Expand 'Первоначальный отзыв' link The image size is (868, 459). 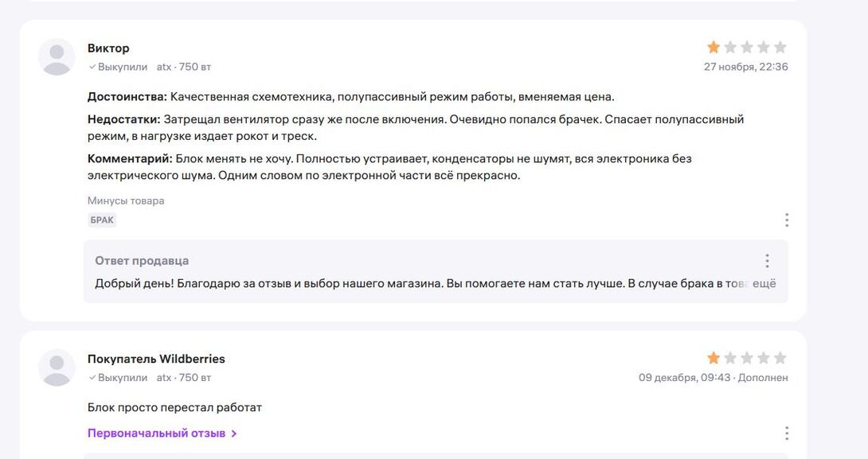coord(156,434)
